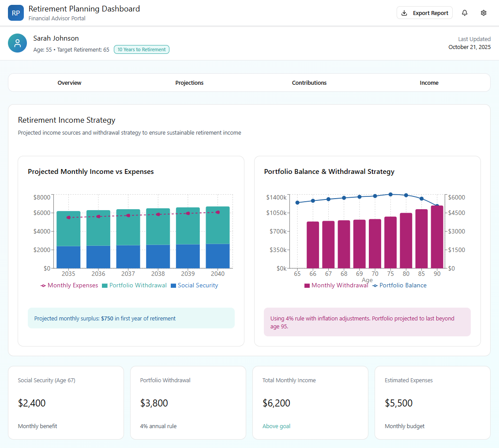
Task: Expand the 10 Years to Retirement badge
Action: [x=141, y=49]
